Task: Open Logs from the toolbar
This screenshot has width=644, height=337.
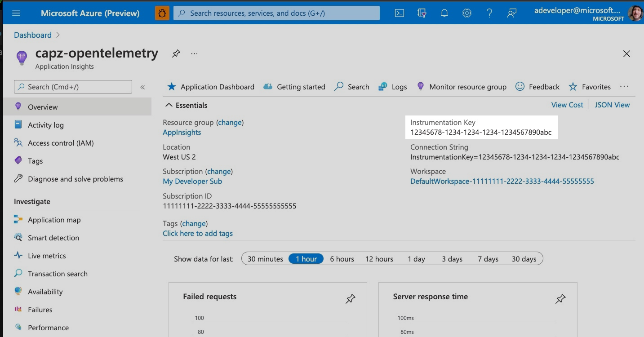Action: pos(393,87)
